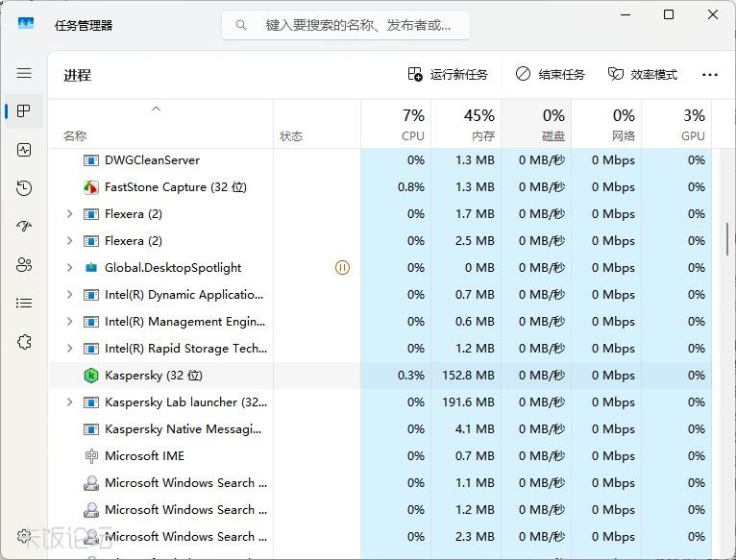Click the search magnifier icon
Screen dimensions: 736x560
(x=241, y=25)
